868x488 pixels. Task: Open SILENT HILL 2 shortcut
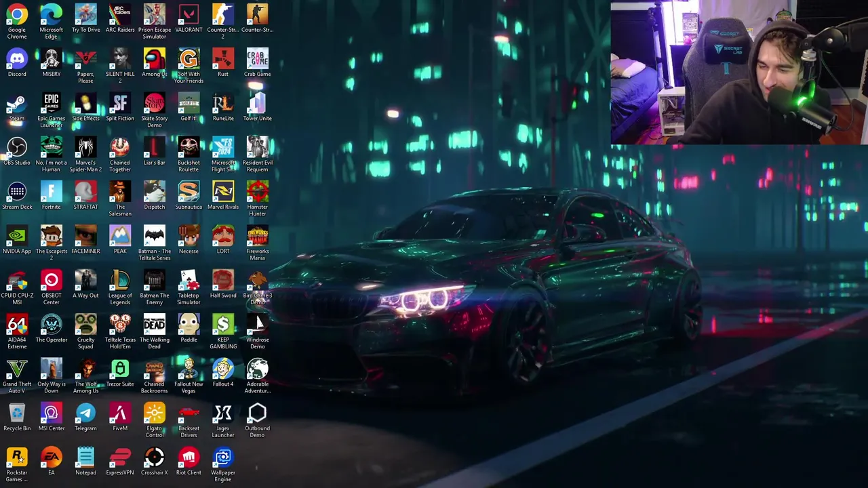point(120,59)
